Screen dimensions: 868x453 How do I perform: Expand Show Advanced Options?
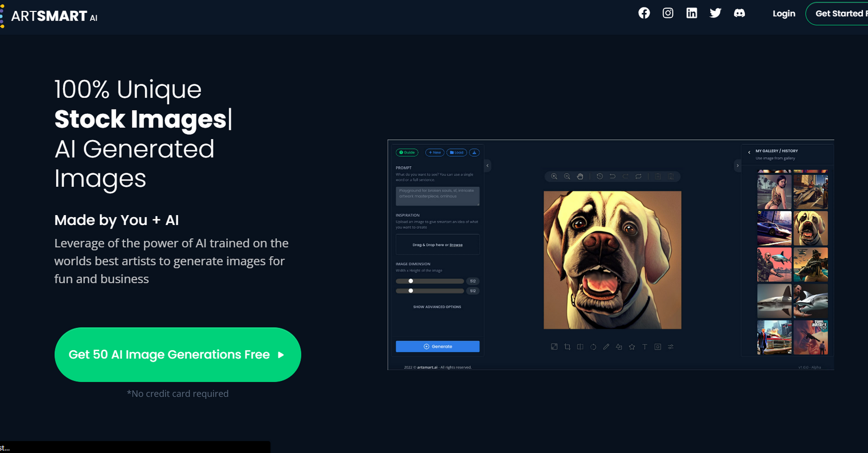437,307
